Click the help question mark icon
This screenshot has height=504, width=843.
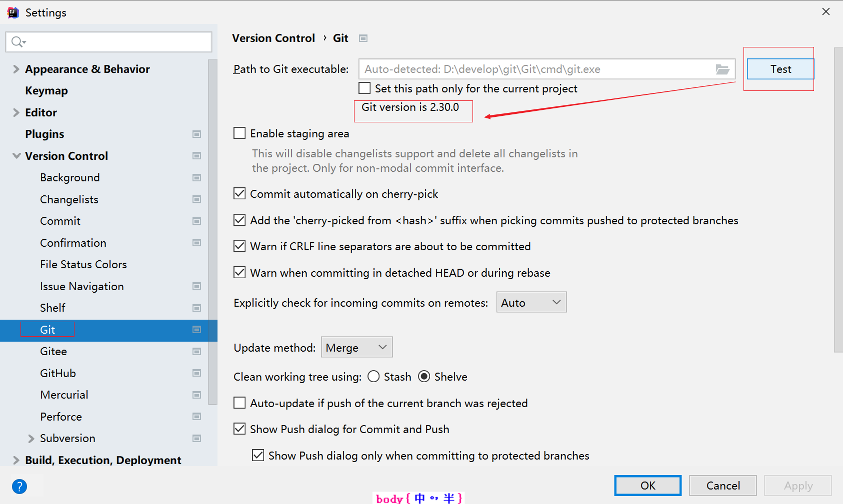19,486
